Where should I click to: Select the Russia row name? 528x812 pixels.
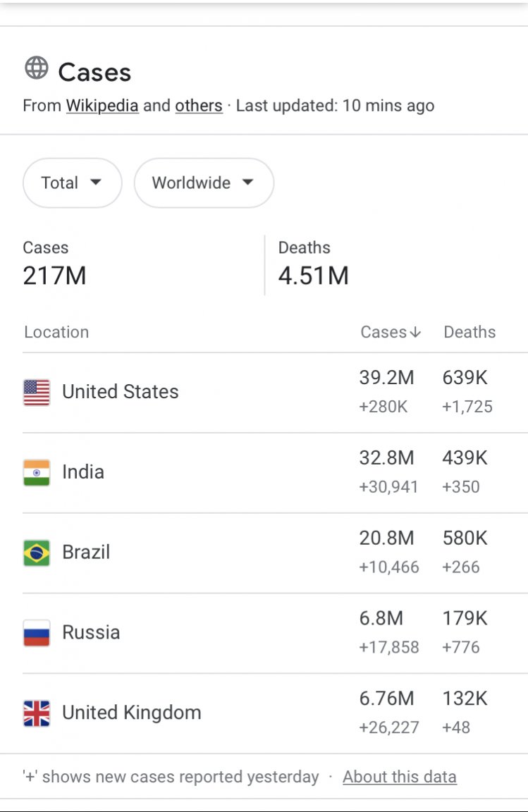(x=91, y=632)
